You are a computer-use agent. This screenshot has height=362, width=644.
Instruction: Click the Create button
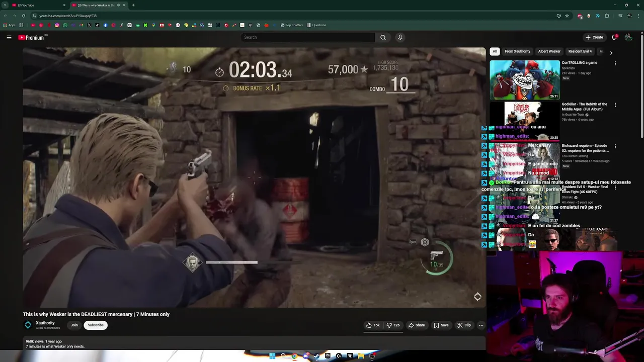(594, 37)
